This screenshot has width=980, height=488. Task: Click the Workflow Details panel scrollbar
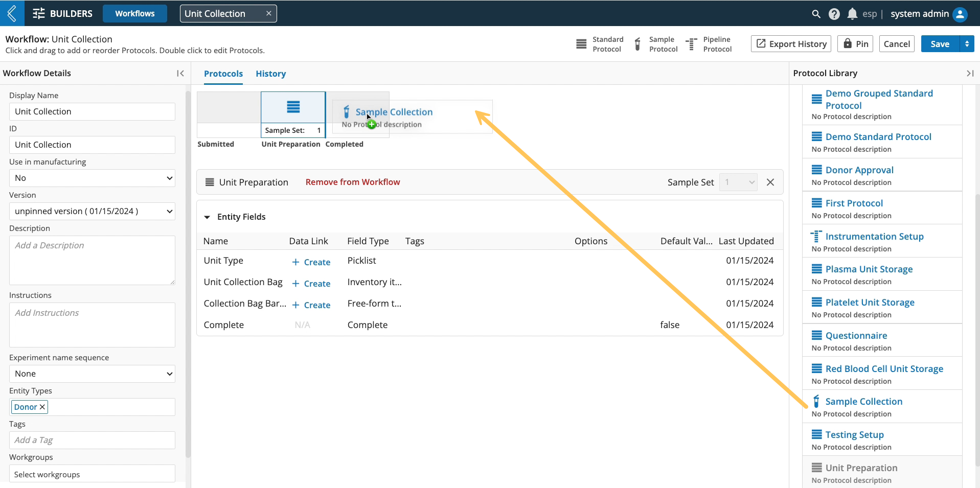(188, 274)
